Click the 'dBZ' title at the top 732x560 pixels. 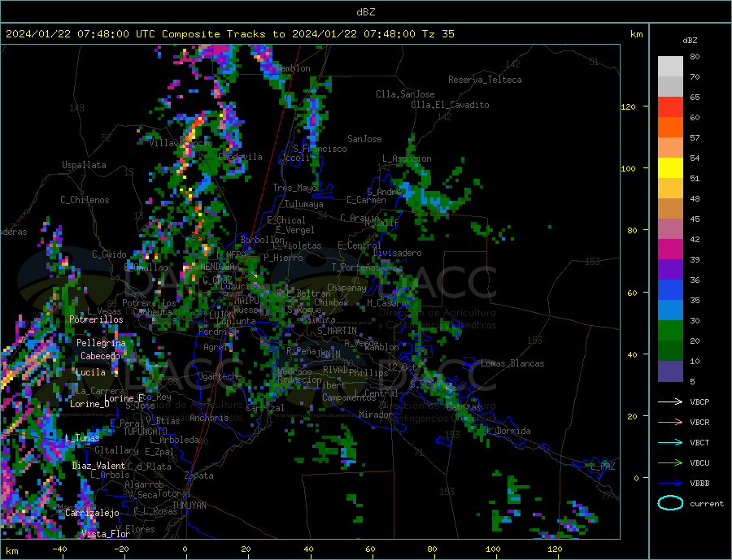coord(365,12)
